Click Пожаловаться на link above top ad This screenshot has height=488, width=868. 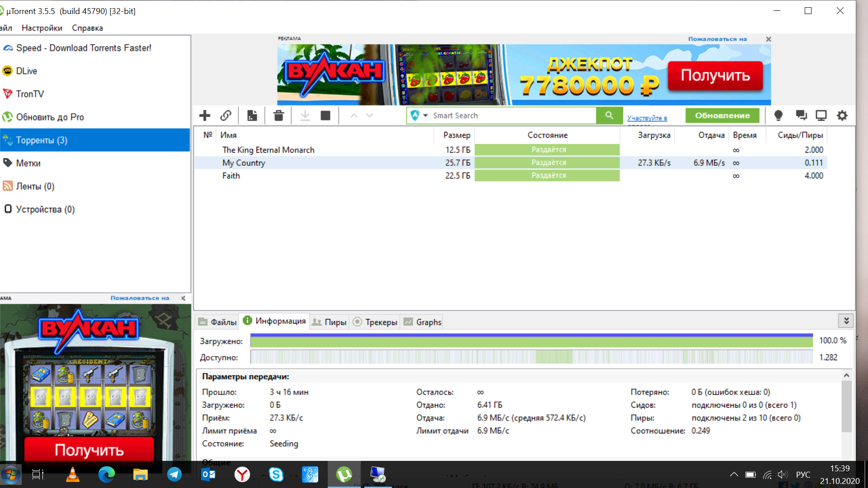click(x=717, y=39)
